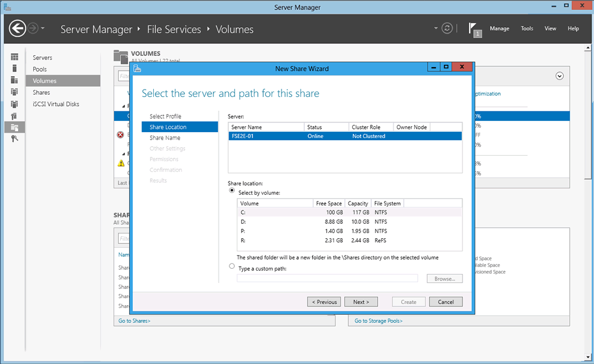
Task: Open the notifications flag icon
Action: [x=475, y=29]
